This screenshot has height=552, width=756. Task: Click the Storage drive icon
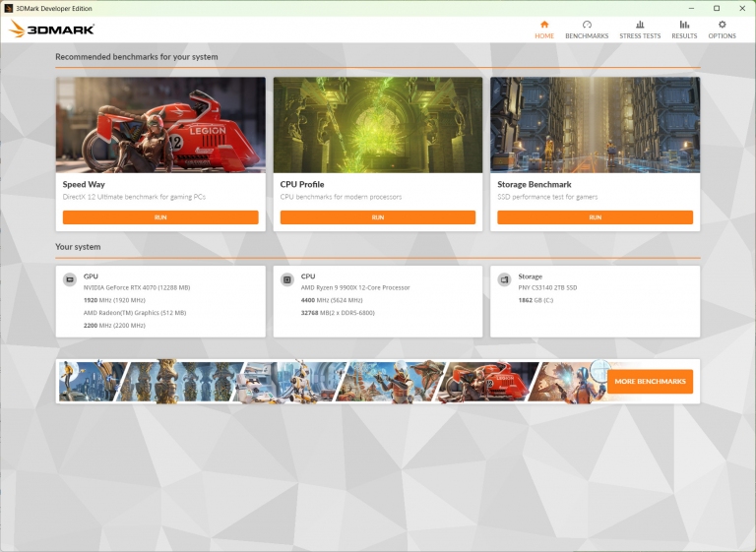click(x=504, y=279)
